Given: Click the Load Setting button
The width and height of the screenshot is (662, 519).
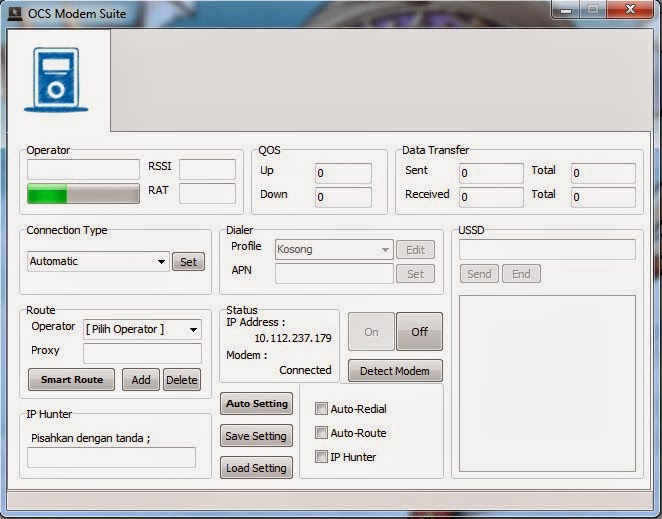Looking at the screenshot, I should [256, 468].
